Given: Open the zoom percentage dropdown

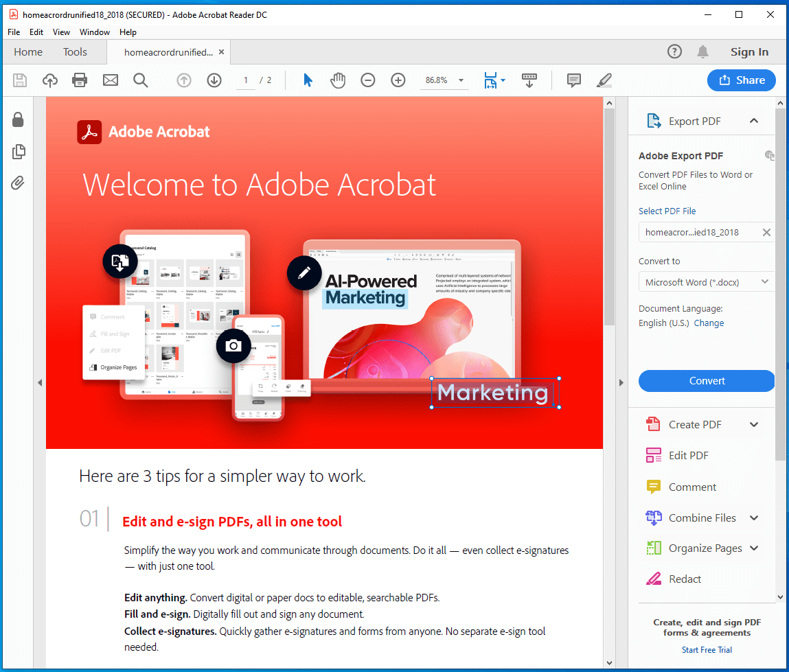Looking at the screenshot, I should point(461,80).
